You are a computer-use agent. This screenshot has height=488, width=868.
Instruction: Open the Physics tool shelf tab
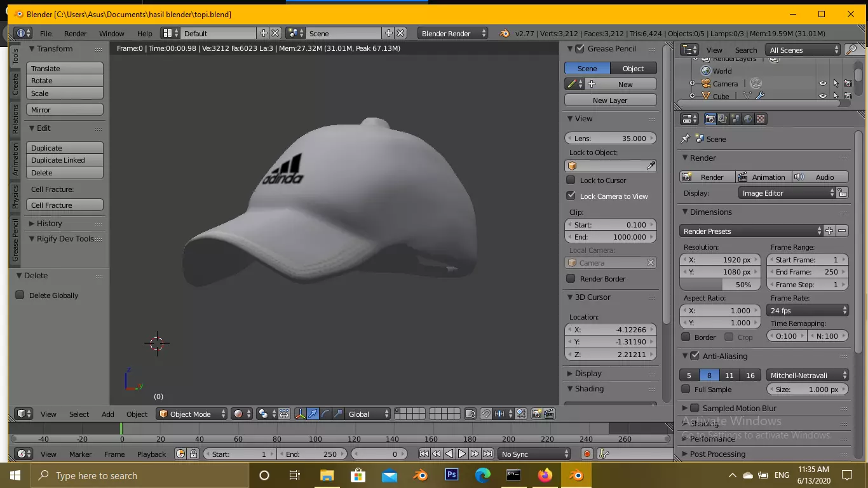pos(15,197)
